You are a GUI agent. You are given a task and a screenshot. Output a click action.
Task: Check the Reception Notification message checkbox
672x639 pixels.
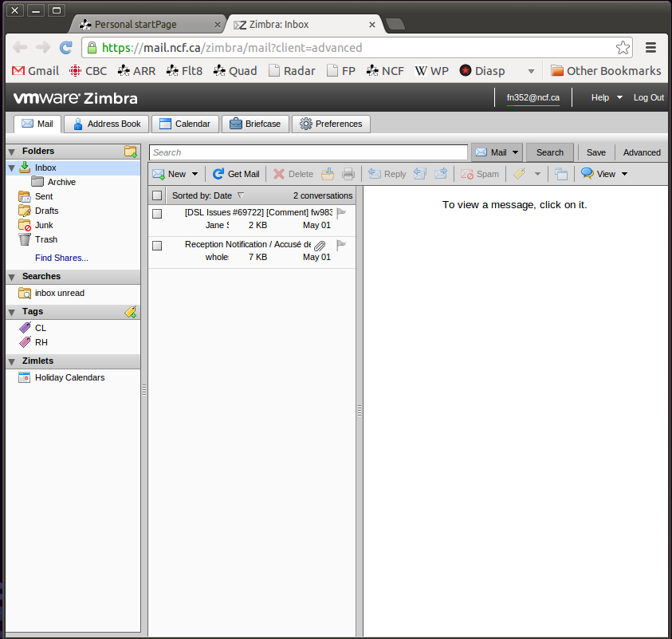(x=157, y=246)
